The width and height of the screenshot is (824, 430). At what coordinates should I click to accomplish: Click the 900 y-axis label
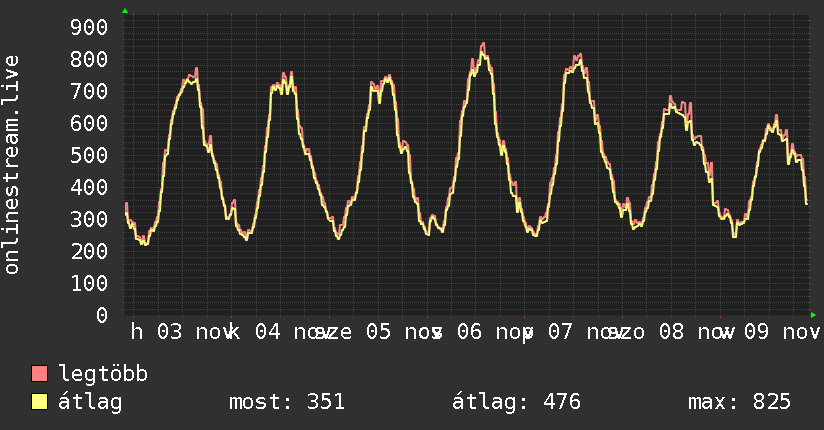(89, 27)
